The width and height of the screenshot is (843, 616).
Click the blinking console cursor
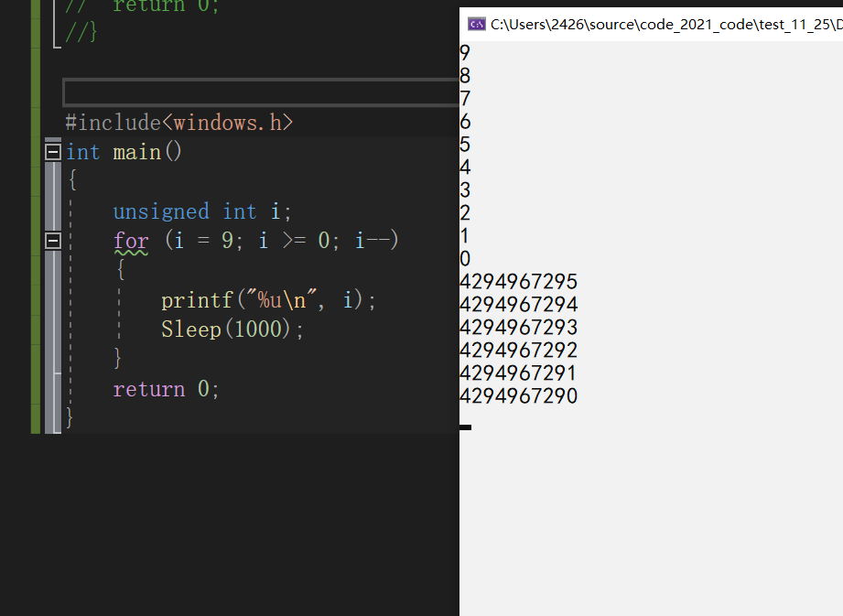pyautogui.click(x=466, y=427)
